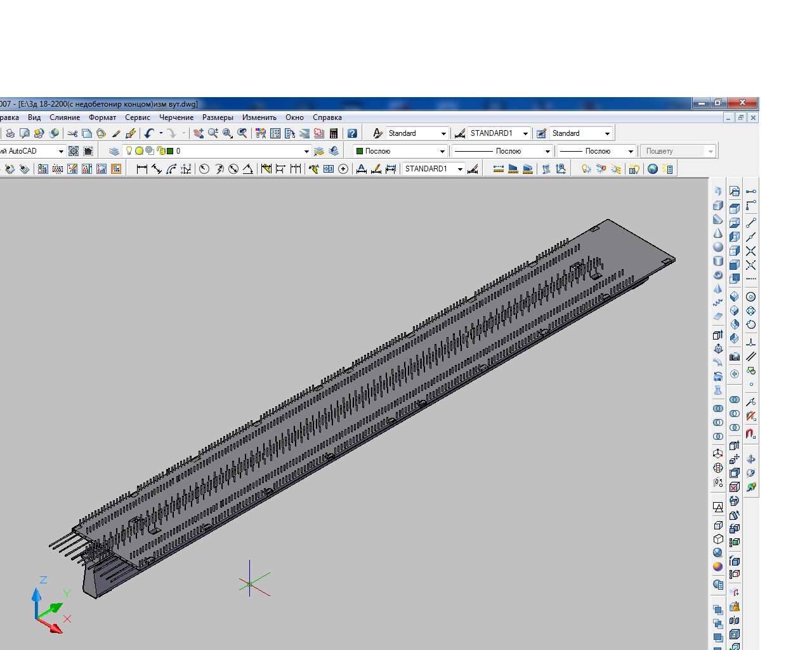Select the Helix tool in modeling toolbar
The image size is (812, 650).
tap(718, 303)
